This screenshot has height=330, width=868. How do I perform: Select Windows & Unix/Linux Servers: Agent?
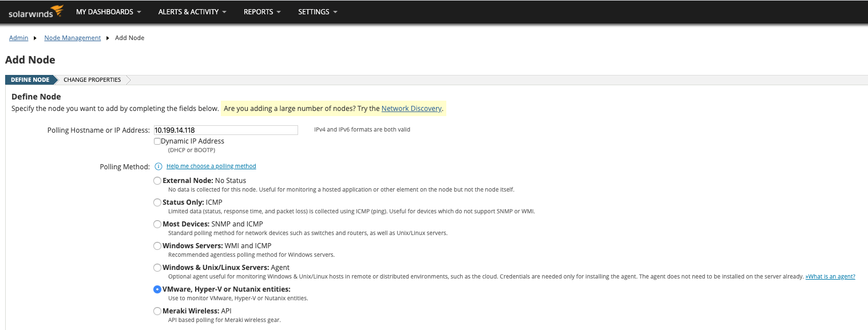[157, 267]
